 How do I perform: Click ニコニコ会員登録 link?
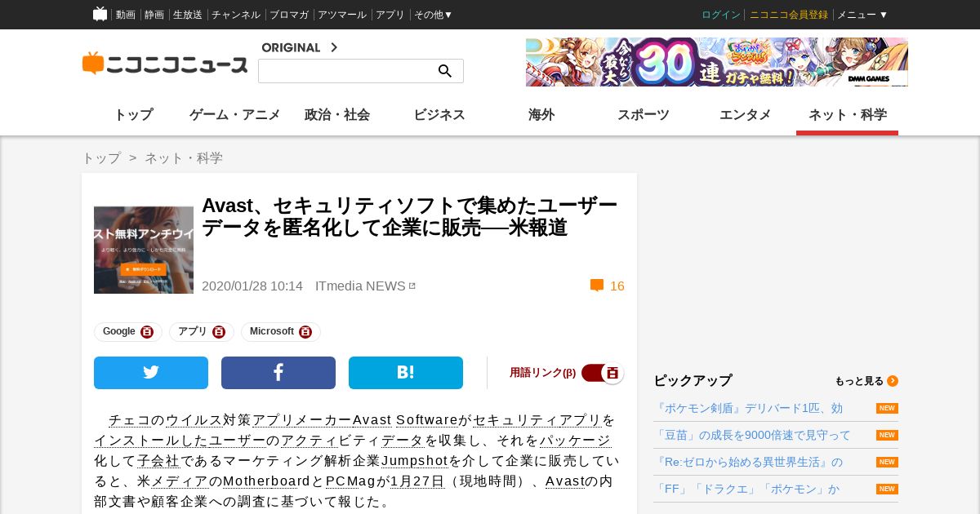coord(789,15)
